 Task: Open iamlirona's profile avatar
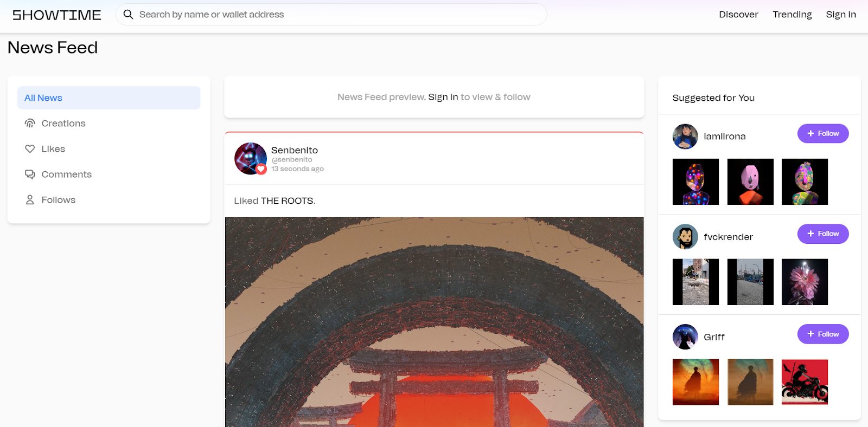[x=685, y=137]
